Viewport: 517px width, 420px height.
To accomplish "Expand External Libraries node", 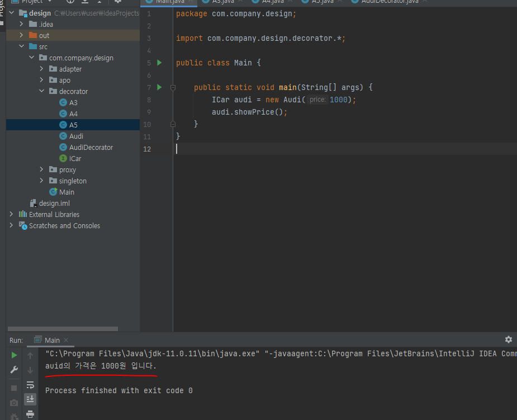I will (x=12, y=214).
